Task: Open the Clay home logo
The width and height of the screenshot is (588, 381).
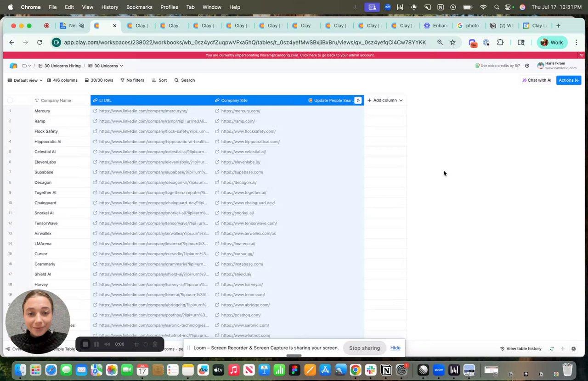Action: point(13,66)
